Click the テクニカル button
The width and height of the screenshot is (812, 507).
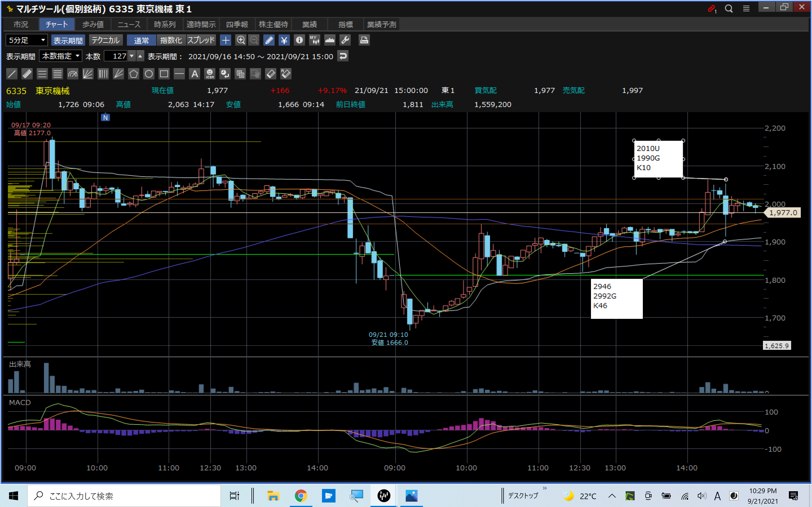[105, 40]
